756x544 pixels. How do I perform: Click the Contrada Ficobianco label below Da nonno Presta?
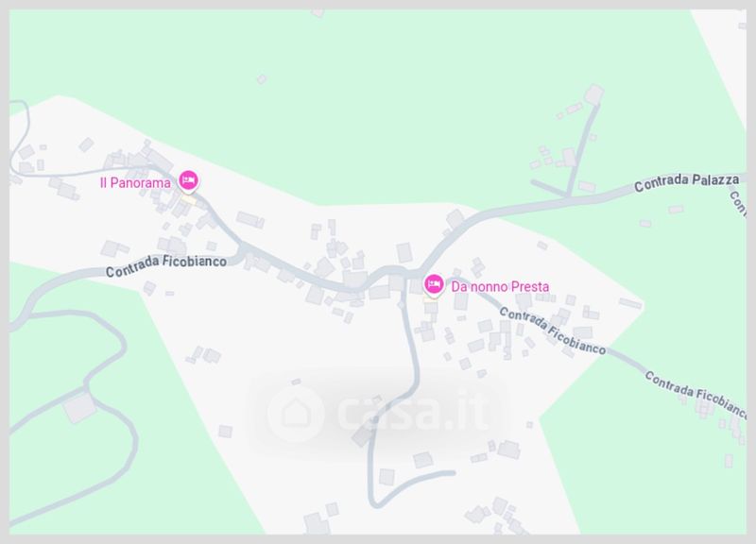click(553, 331)
